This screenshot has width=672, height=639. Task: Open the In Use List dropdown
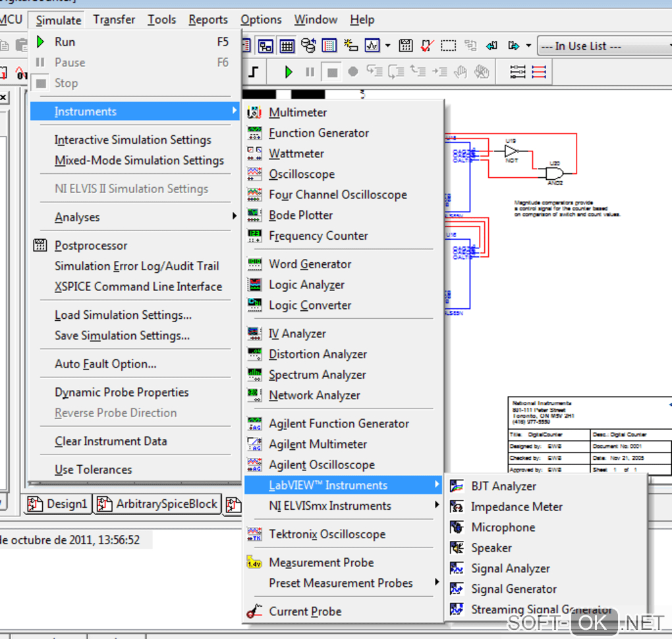pyautogui.click(x=605, y=46)
